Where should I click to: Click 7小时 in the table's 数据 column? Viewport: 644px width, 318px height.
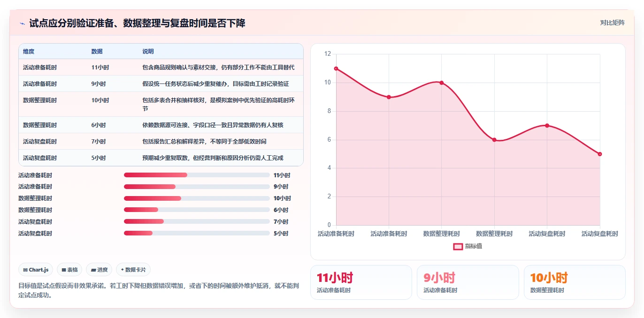click(99, 142)
